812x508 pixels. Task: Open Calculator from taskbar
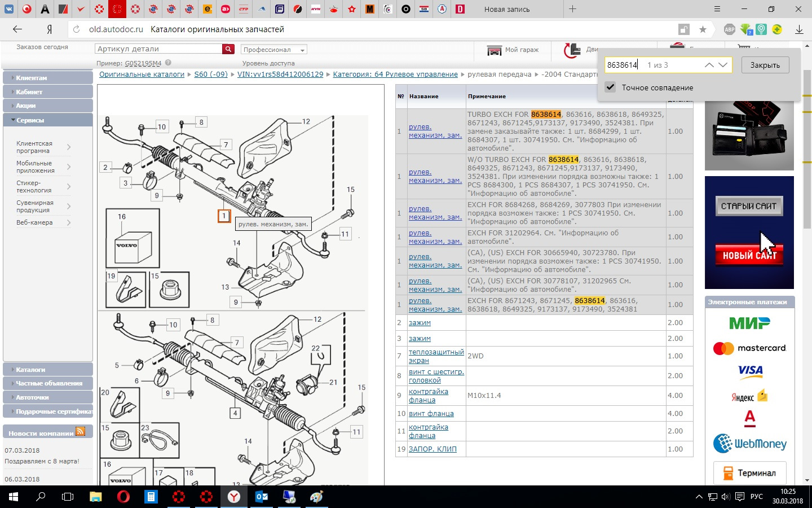pyautogui.click(x=151, y=497)
